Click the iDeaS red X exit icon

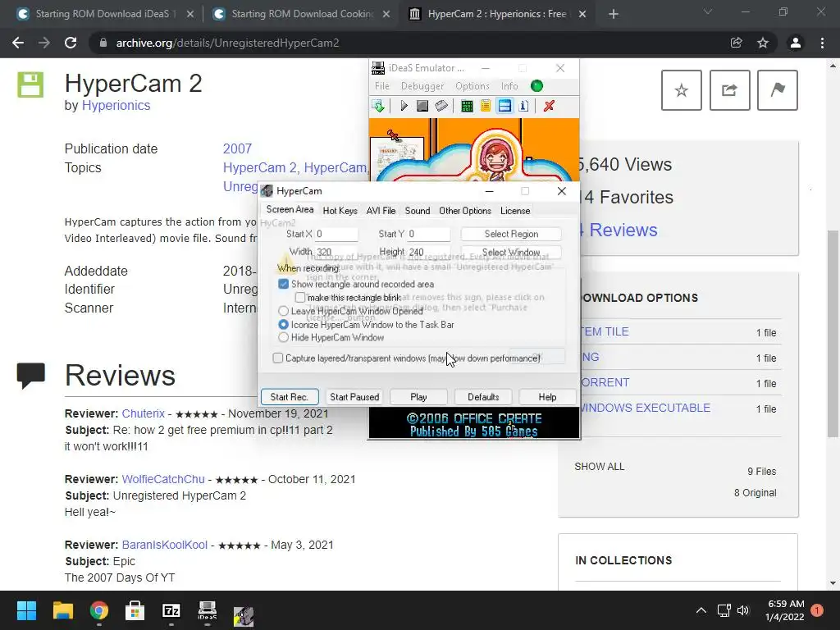tap(549, 106)
